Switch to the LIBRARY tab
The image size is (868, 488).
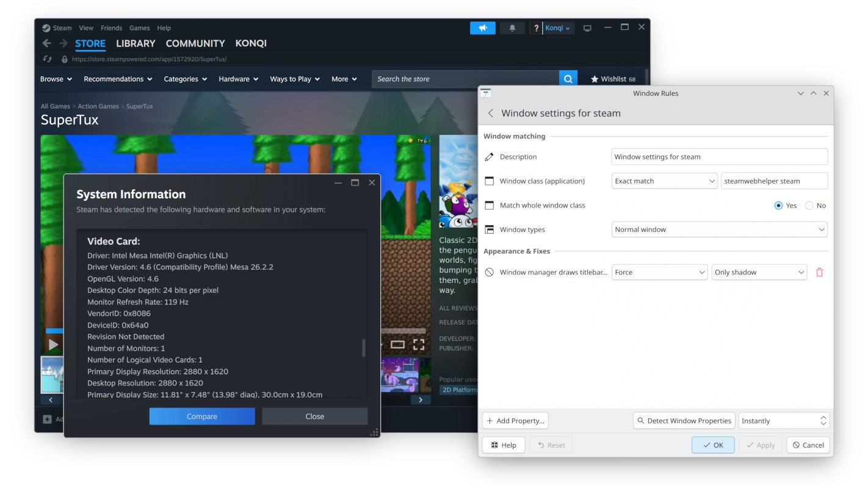136,43
